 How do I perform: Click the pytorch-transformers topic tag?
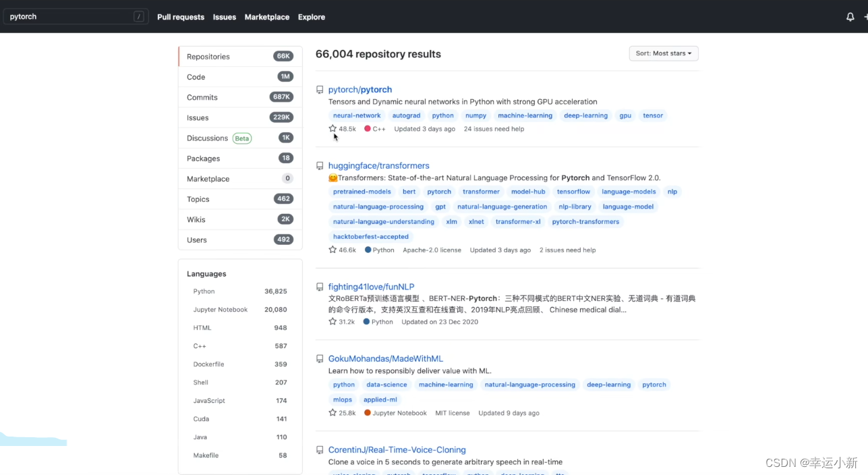[x=585, y=222]
